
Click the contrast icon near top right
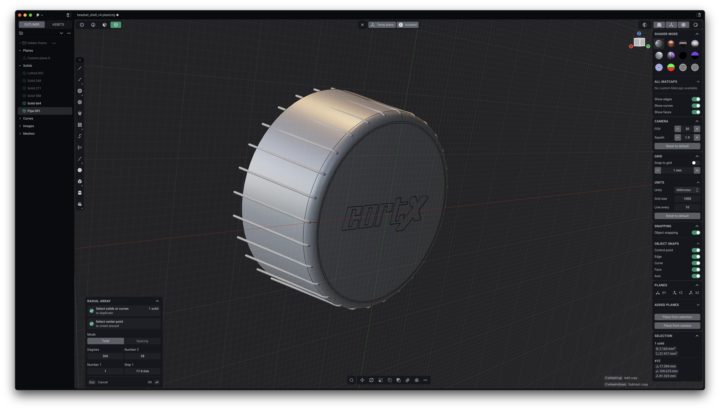point(644,25)
